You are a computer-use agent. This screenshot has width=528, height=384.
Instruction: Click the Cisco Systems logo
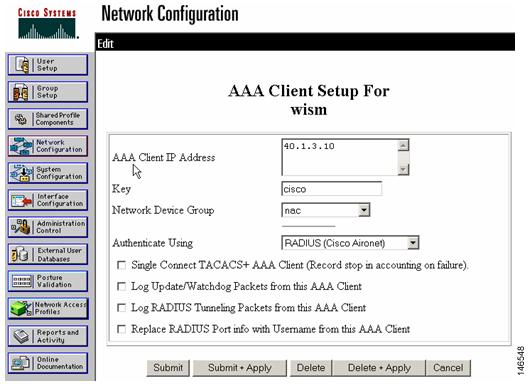click(47, 24)
